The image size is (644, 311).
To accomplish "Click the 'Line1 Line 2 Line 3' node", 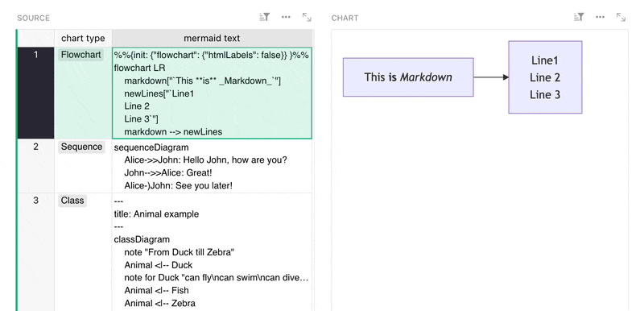I will click(x=545, y=77).
